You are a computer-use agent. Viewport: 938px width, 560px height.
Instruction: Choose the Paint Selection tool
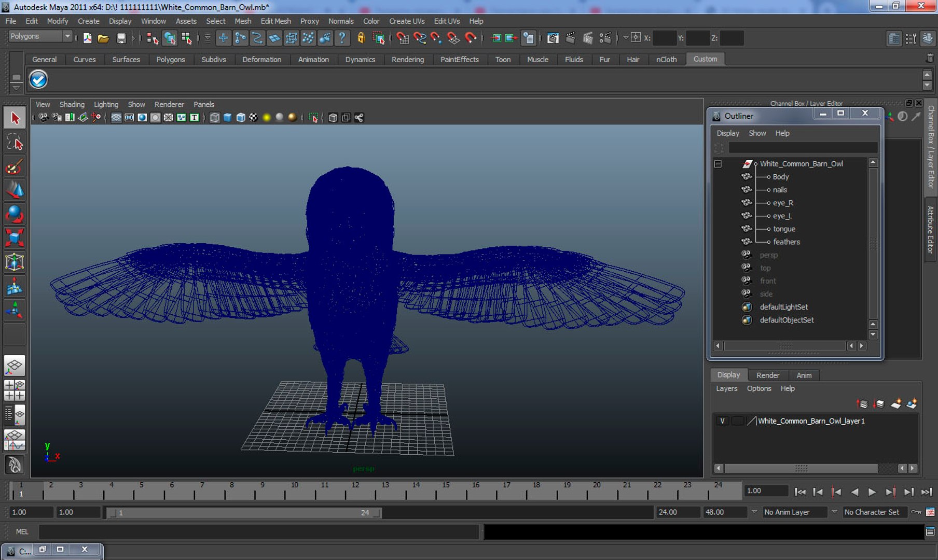[15, 166]
